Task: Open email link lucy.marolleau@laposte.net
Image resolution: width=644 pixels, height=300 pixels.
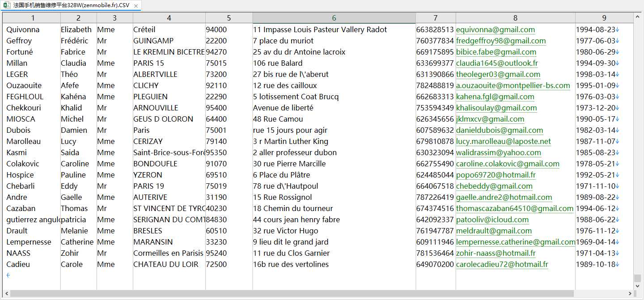Action: pyautogui.click(x=504, y=141)
